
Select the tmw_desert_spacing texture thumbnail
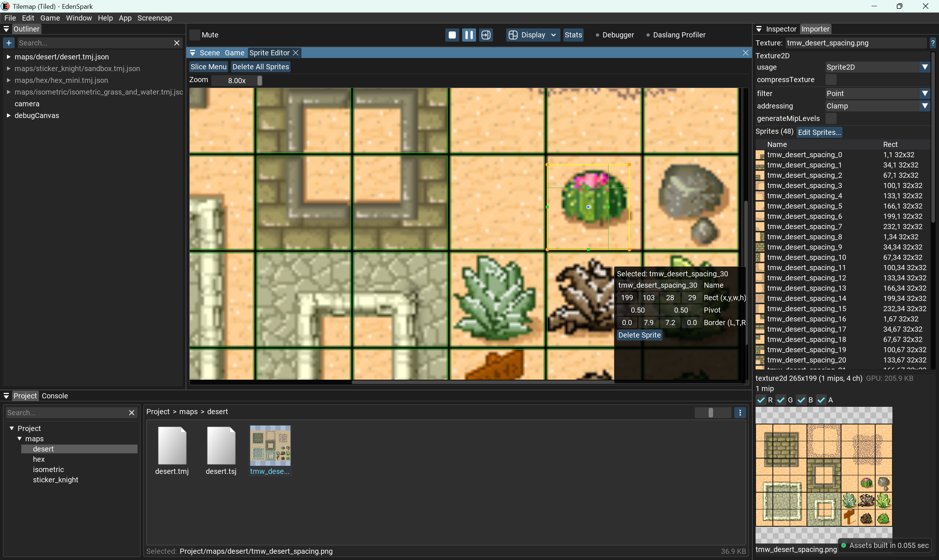[x=270, y=445]
